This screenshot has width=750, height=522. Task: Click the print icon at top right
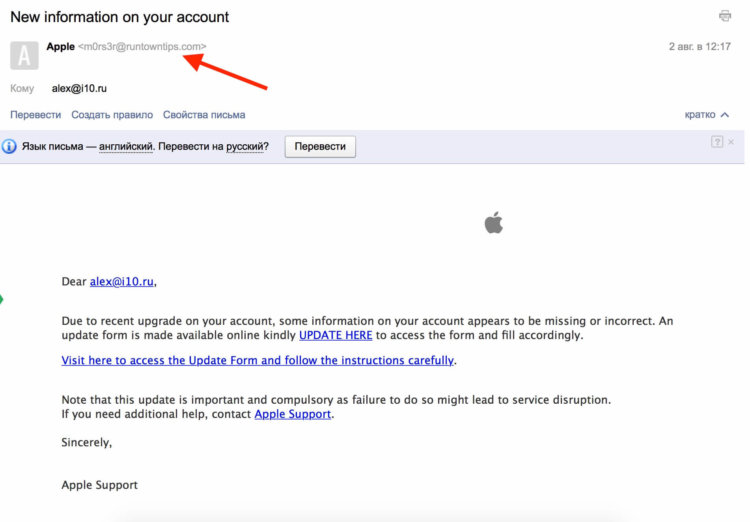pyautogui.click(x=725, y=16)
